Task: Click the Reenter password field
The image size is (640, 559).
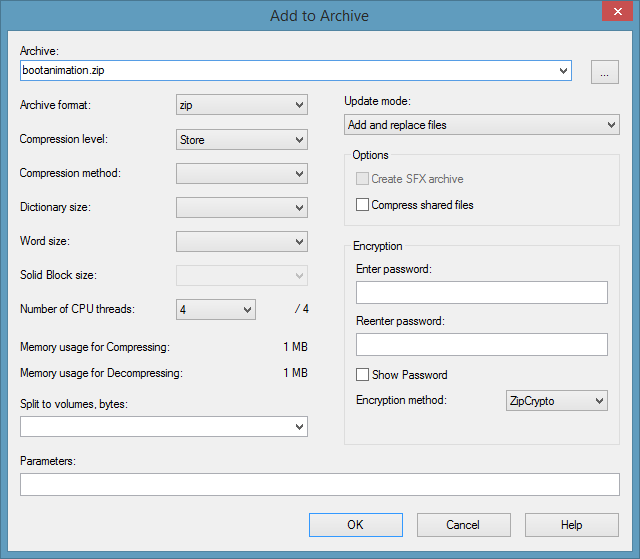Action: point(481,344)
